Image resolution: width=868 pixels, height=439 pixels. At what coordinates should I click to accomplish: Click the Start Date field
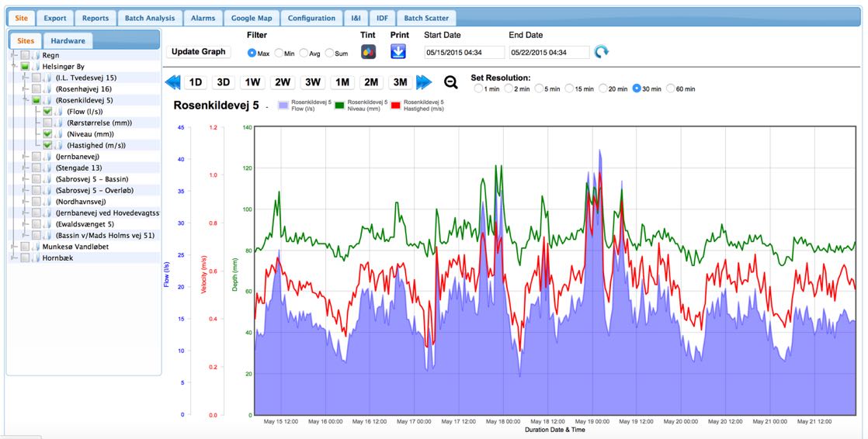click(464, 53)
